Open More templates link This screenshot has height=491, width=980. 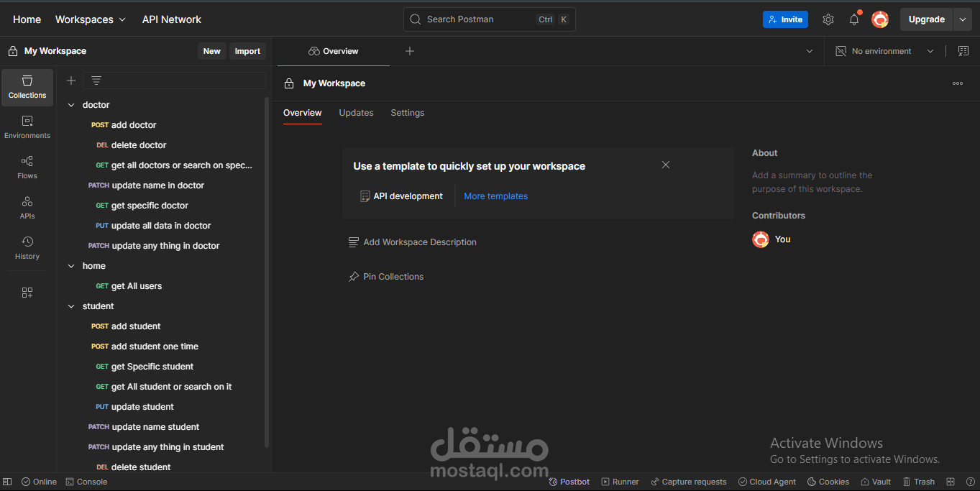point(495,196)
